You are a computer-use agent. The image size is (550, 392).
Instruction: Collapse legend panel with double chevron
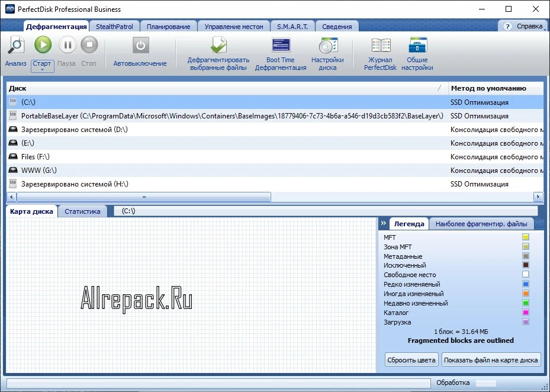tap(384, 223)
